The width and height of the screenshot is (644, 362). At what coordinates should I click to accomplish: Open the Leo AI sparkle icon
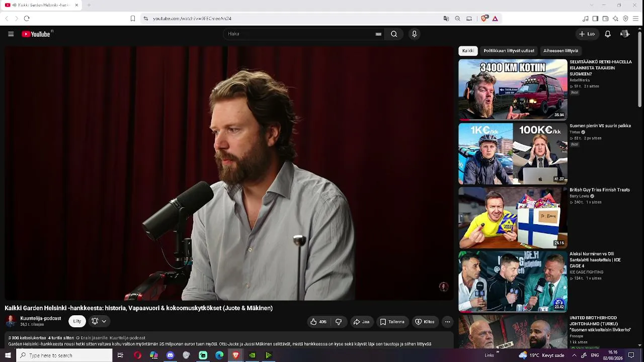pyautogui.click(x=615, y=19)
